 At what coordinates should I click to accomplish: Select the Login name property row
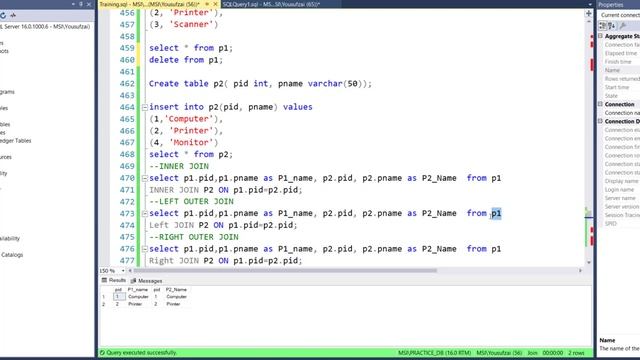(x=622, y=189)
